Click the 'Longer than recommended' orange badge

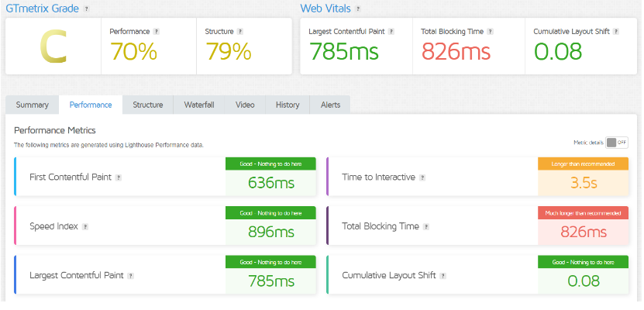click(x=584, y=164)
